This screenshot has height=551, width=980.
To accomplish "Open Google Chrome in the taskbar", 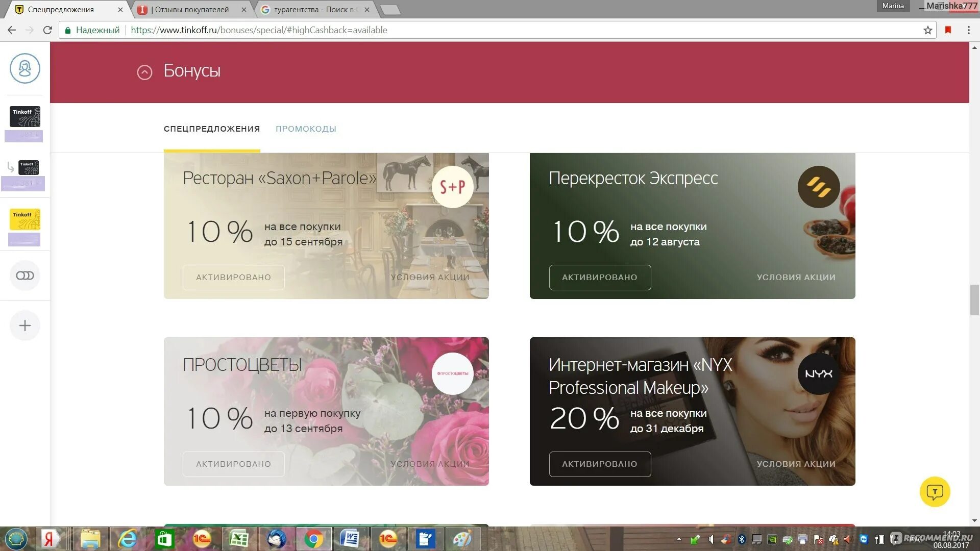I will (x=313, y=539).
